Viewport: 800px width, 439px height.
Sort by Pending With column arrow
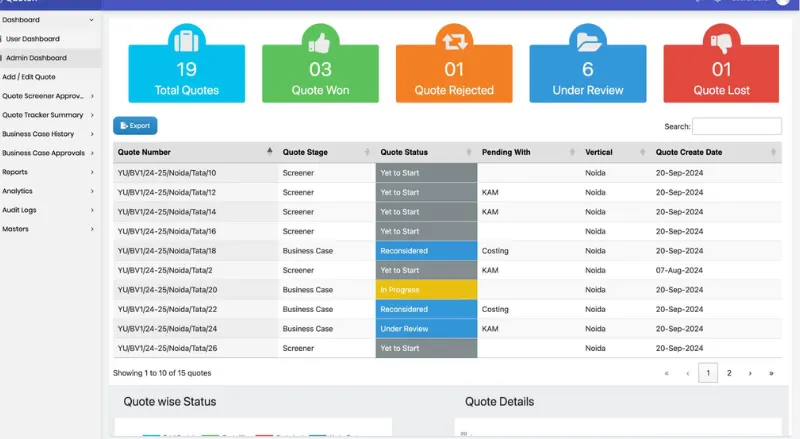572,152
